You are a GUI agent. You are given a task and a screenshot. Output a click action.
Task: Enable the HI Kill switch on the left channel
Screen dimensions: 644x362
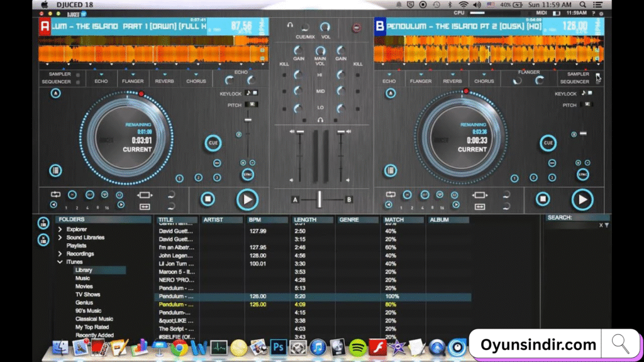[284, 75]
